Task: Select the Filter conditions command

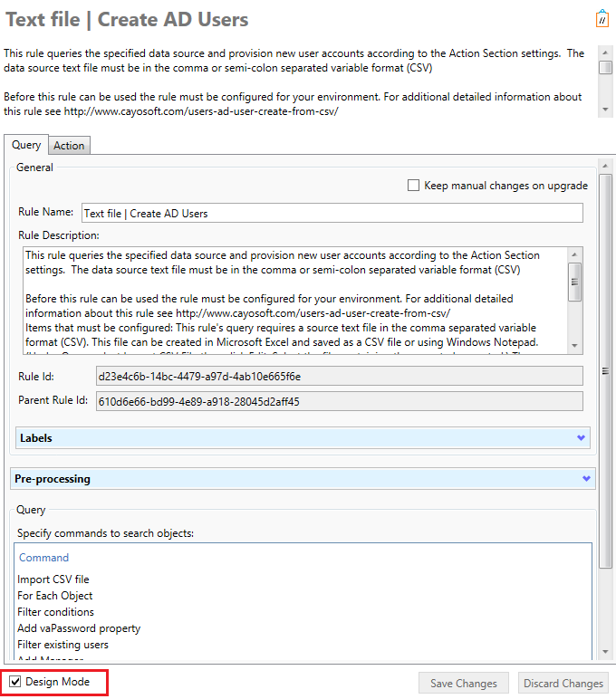Action: 56,612
